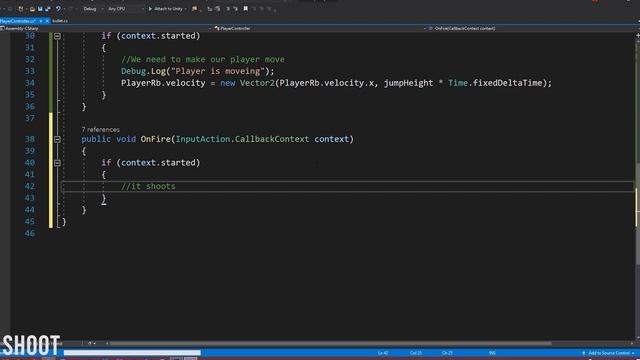Click the Open File folder icon
Image resolution: width=640 pixels, height=360 pixels.
coord(32,9)
